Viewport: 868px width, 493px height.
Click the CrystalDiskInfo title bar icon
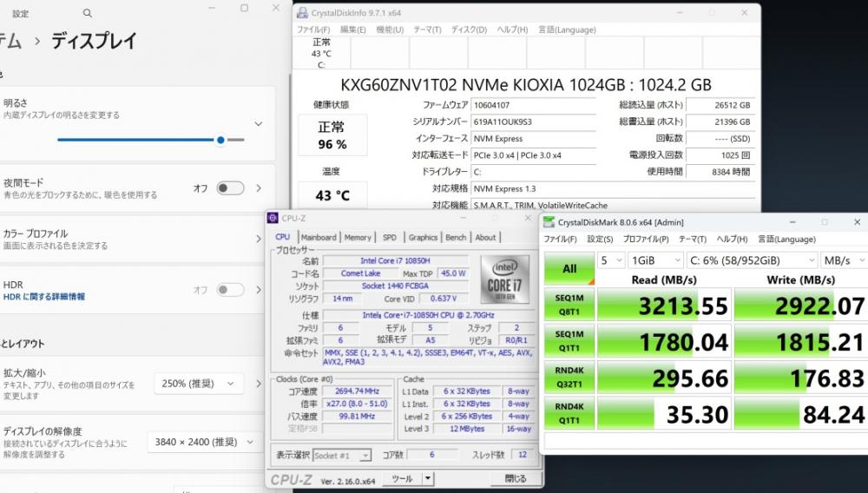pyautogui.click(x=302, y=12)
